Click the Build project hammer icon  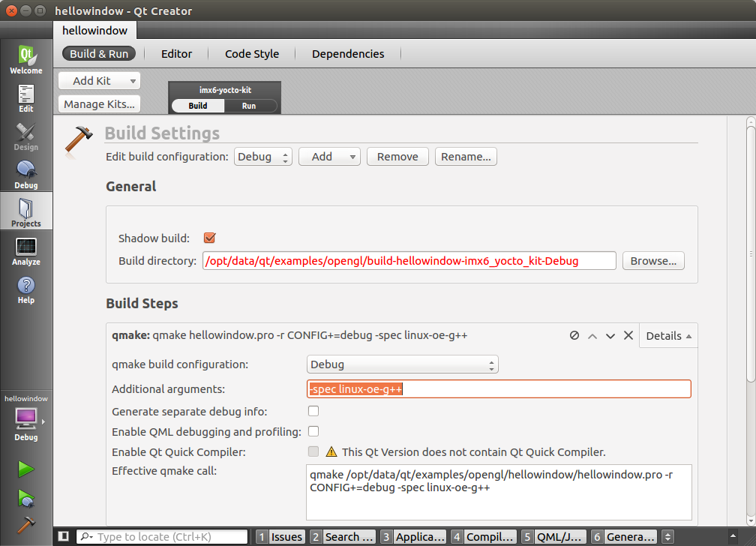point(26,525)
